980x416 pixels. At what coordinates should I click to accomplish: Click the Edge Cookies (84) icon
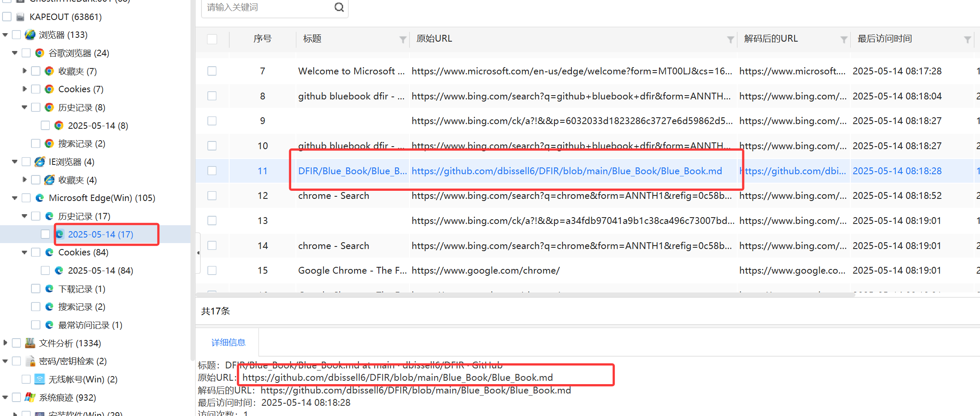click(49, 252)
